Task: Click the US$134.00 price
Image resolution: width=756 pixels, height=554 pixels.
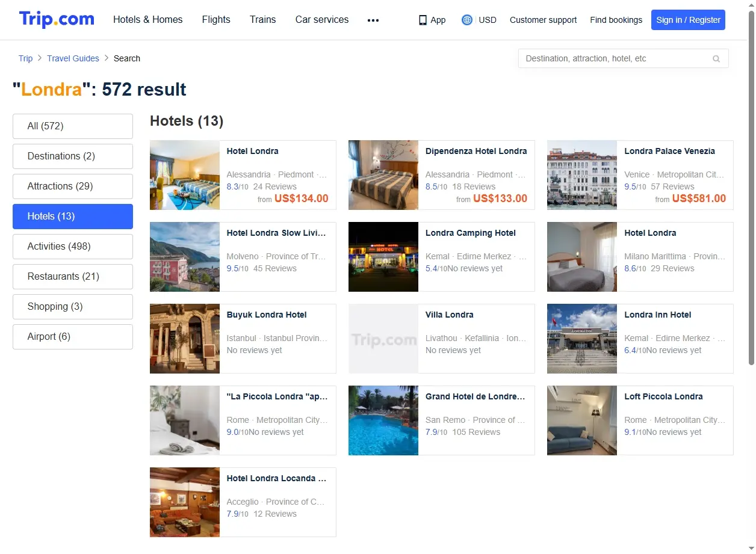Action: click(x=302, y=199)
